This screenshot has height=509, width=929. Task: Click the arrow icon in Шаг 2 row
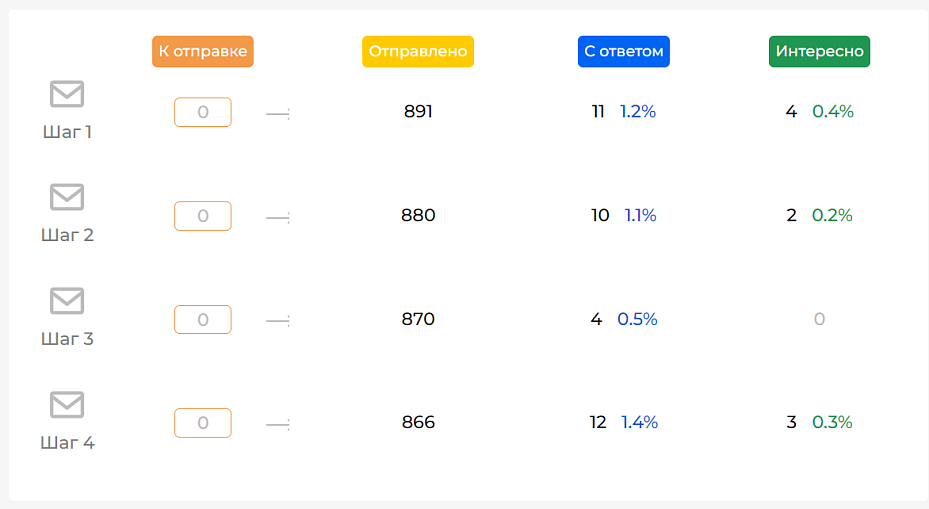[278, 217]
